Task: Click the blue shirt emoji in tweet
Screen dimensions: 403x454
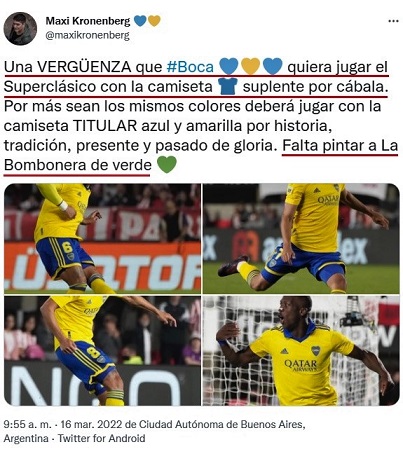Action: 227,86
